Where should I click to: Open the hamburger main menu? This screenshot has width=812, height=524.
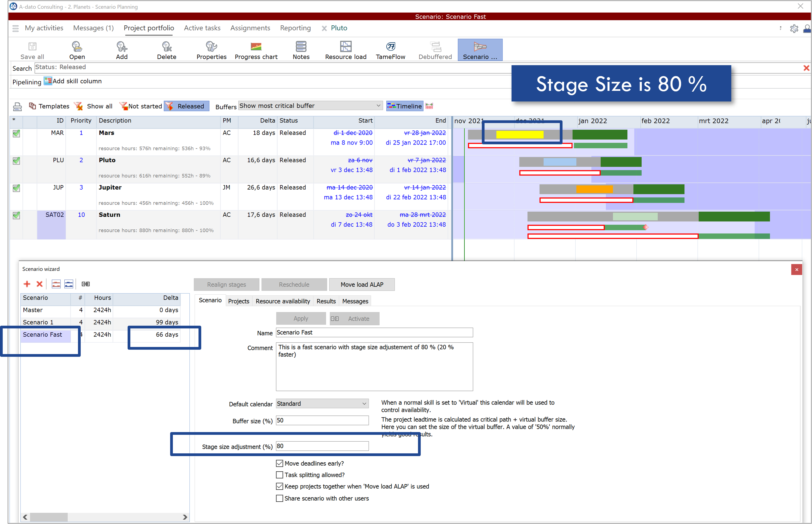pos(15,28)
